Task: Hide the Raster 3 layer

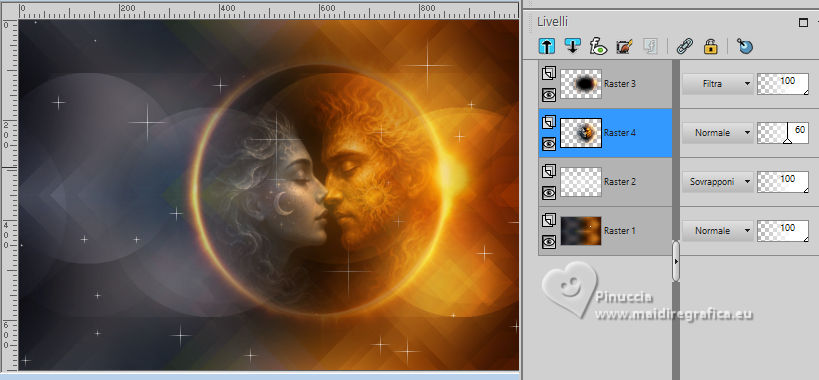Action: 548,94
